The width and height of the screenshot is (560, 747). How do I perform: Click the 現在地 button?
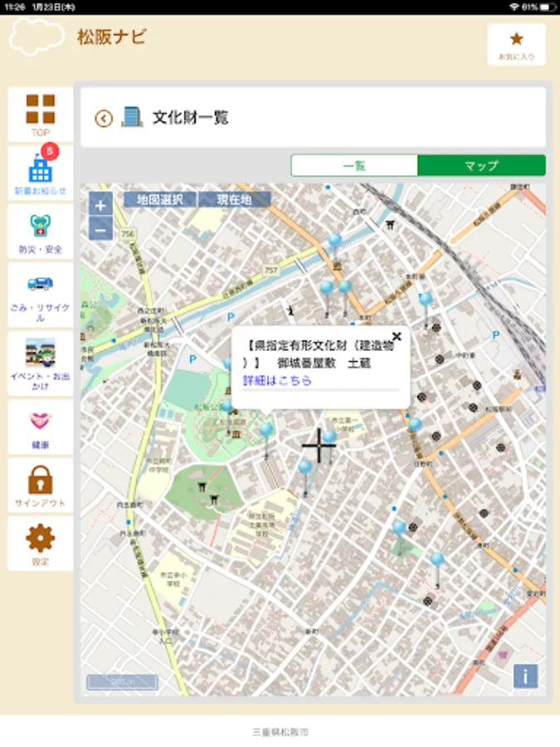(x=234, y=199)
